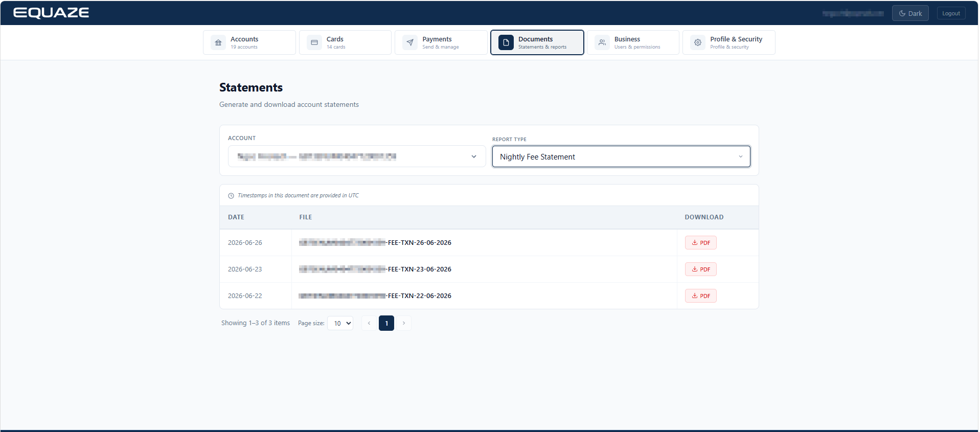Click date cell 2026-06-23
The width and height of the screenshot is (980, 432).
(245, 269)
